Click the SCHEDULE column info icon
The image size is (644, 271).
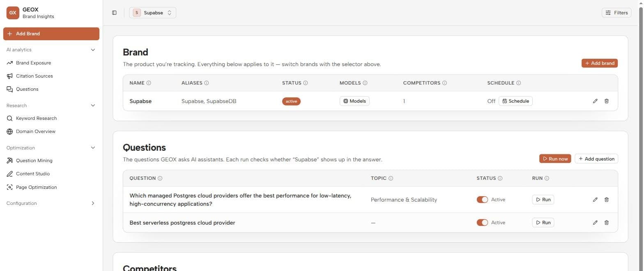519,83
